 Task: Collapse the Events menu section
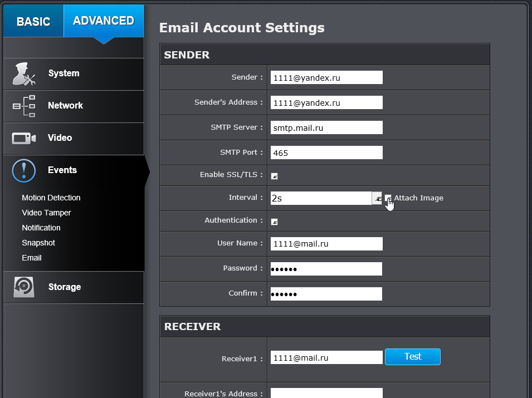click(74, 171)
